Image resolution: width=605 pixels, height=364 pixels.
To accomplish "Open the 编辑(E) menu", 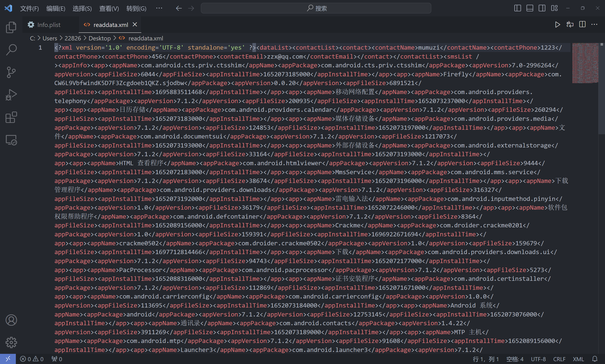I will point(56,9).
